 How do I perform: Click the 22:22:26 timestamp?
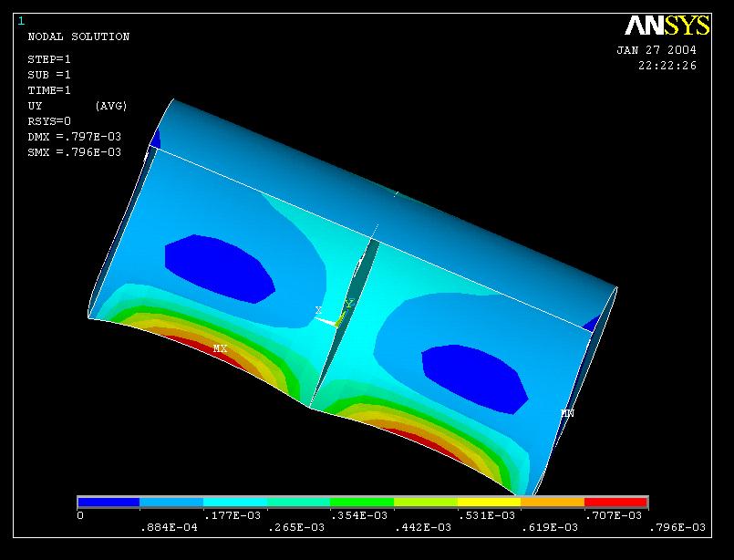(x=667, y=66)
